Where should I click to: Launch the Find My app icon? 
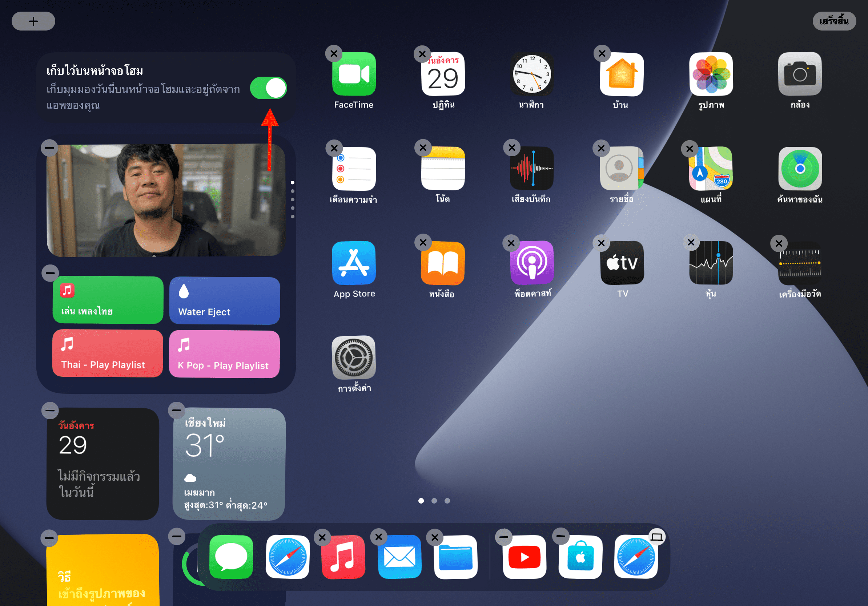(x=800, y=169)
